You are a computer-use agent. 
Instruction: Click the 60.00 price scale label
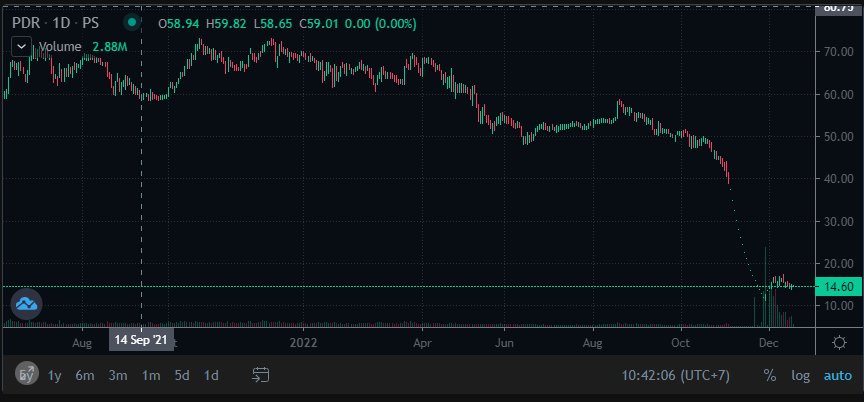pyautogui.click(x=839, y=94)
